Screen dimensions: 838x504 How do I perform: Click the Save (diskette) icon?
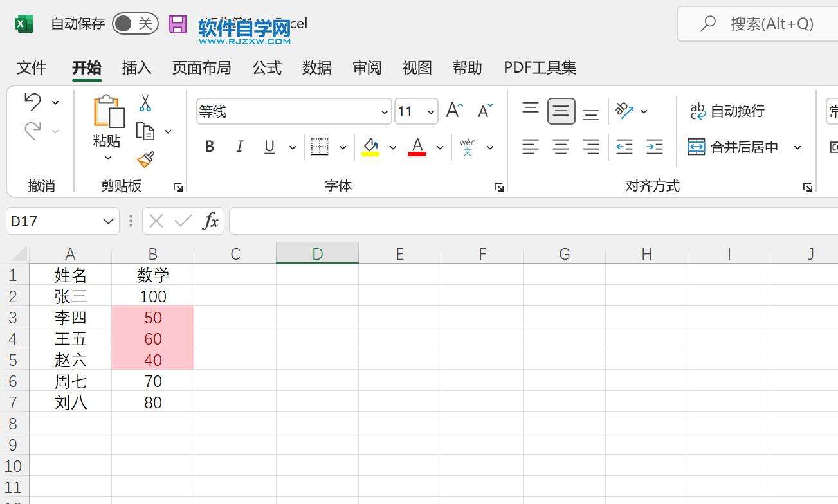point(176,23)
